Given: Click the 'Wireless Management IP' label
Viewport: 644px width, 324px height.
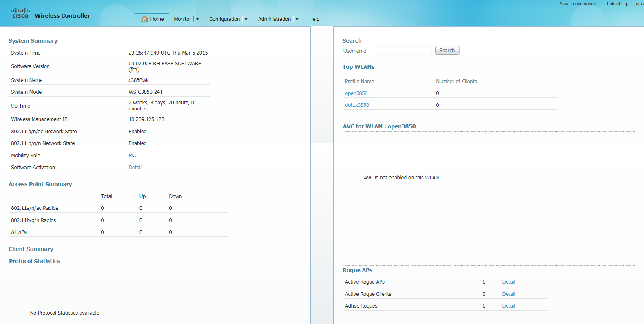Looking at the screenshot, I should pos(39,119).
